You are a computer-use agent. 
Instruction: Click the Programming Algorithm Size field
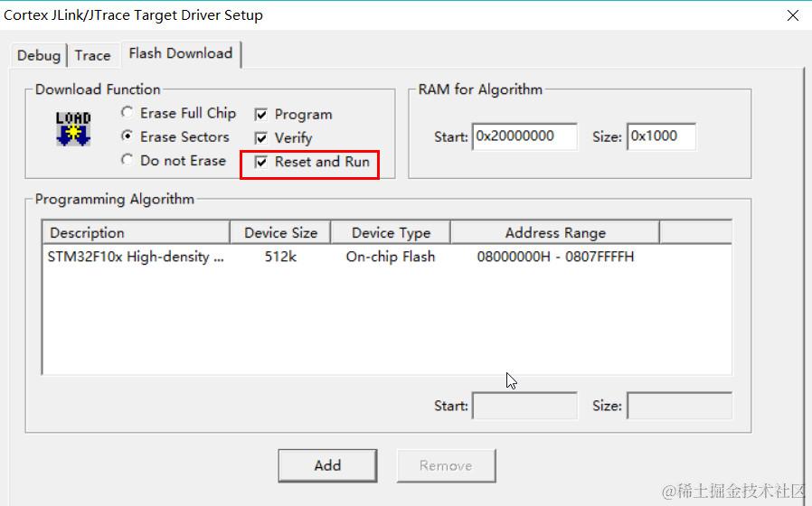pyautogui.click(x=679, y=406)
